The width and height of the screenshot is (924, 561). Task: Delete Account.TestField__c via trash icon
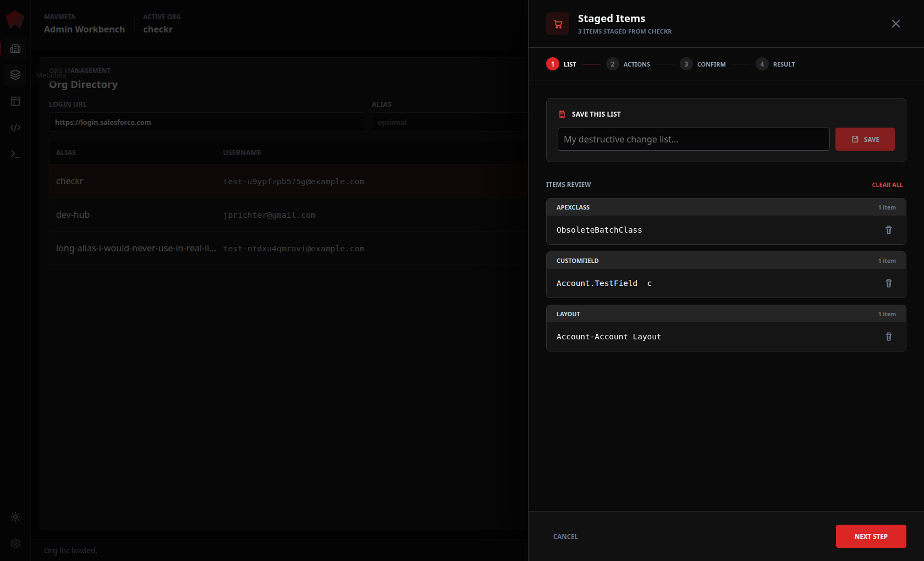[x=889, y=283]
